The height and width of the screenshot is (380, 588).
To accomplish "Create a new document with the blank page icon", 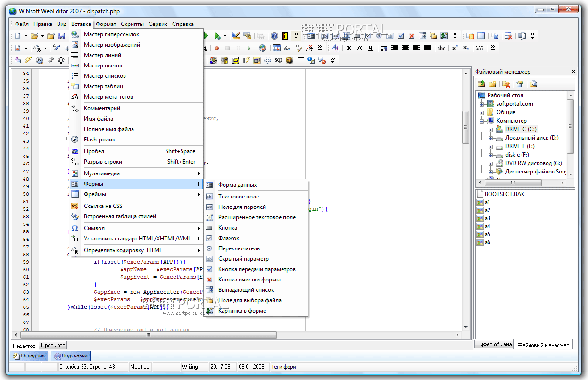I will pyautogui.click(x=17, y=36).
